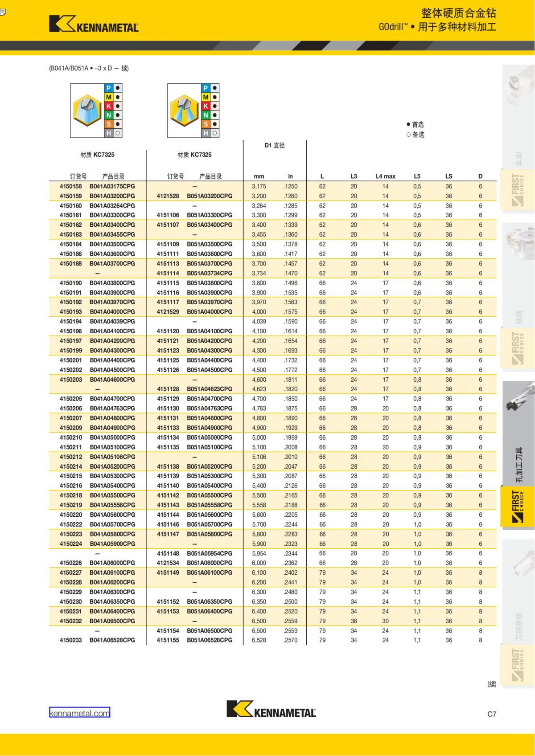Select the 刀柄系统 tooling systems side tab

coord(519,626)
